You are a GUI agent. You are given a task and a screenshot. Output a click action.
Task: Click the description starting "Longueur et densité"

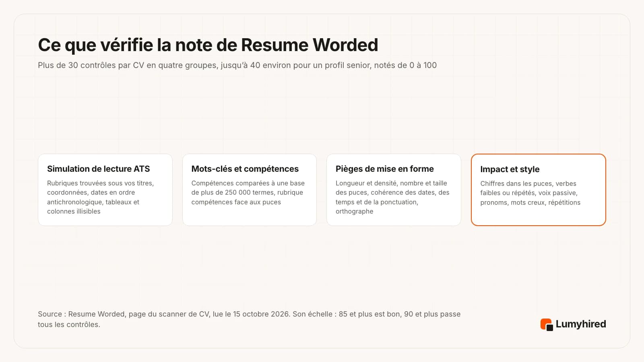(x=392, y=197)
